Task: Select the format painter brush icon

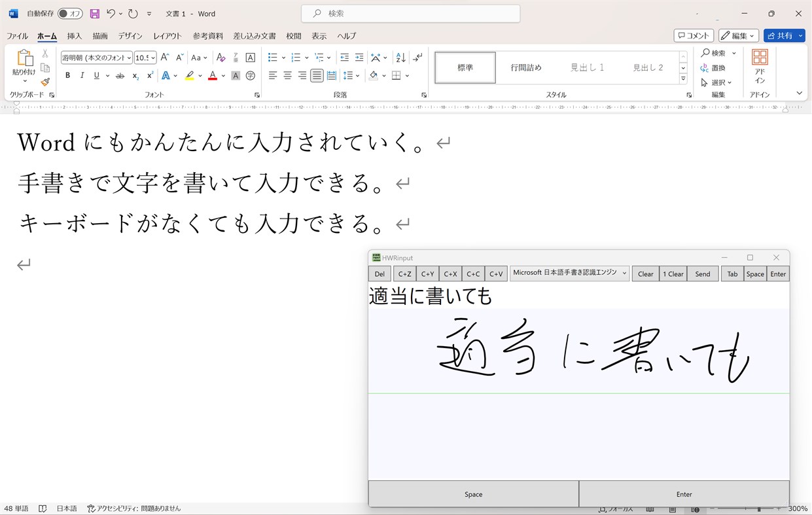Action: click(45, 82)
